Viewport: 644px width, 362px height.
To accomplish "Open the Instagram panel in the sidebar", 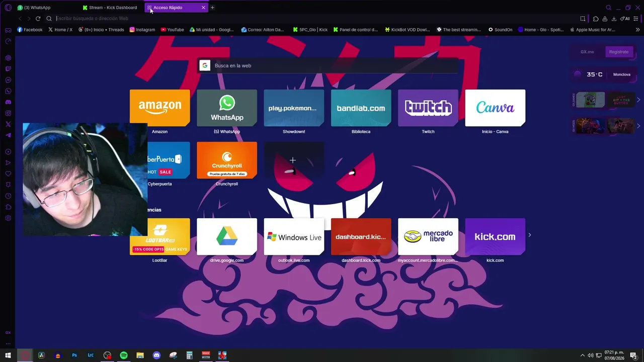I will (8, 113).
